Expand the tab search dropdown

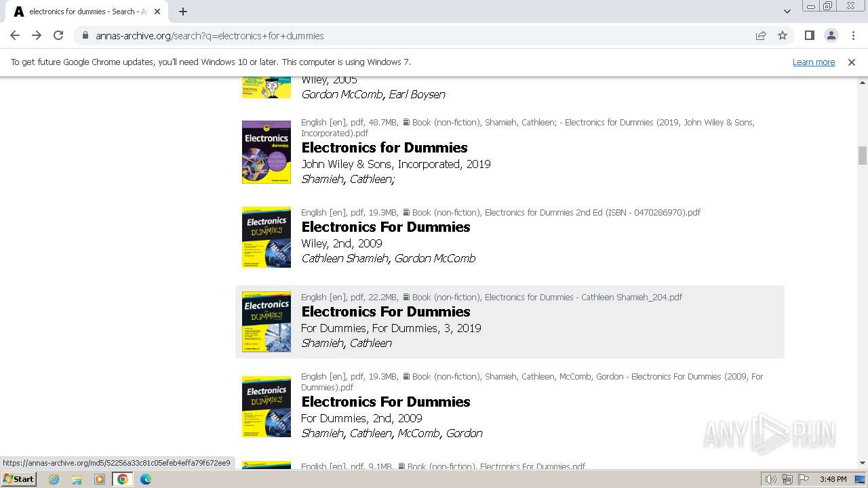tap(787, 12)
